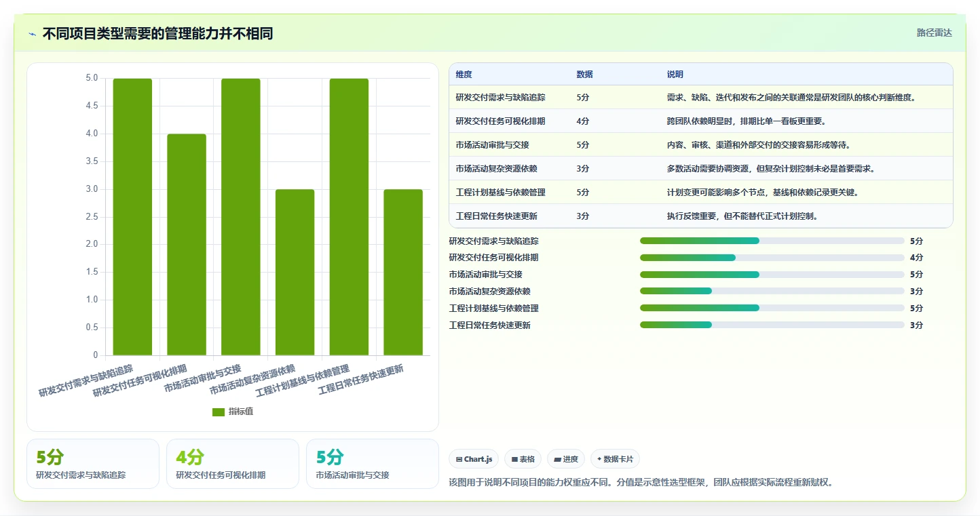Click the 市场活动复杂资源依赖 progress bar
The image size is (980, 516).
(x=772, y=292)
